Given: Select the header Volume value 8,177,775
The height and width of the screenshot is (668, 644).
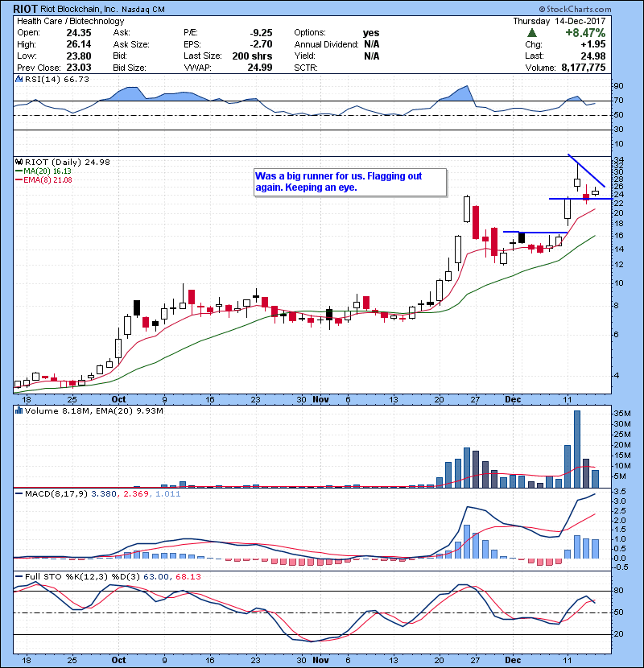Looking at the screenshot, I should pyautogui.click(x=584, y=68).
